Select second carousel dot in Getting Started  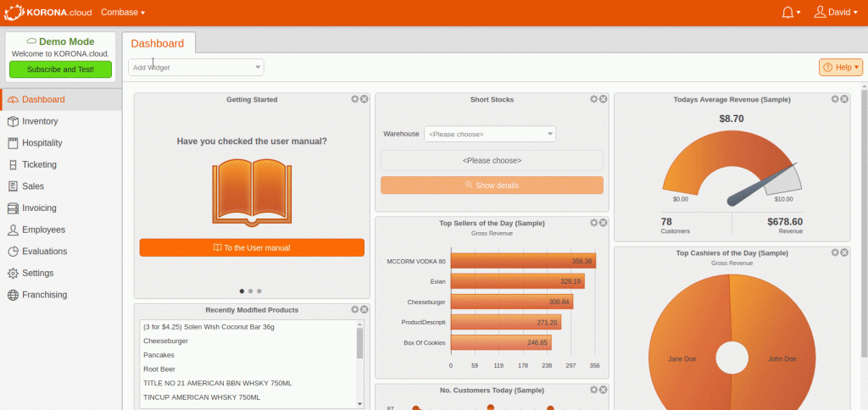(250, 291)
